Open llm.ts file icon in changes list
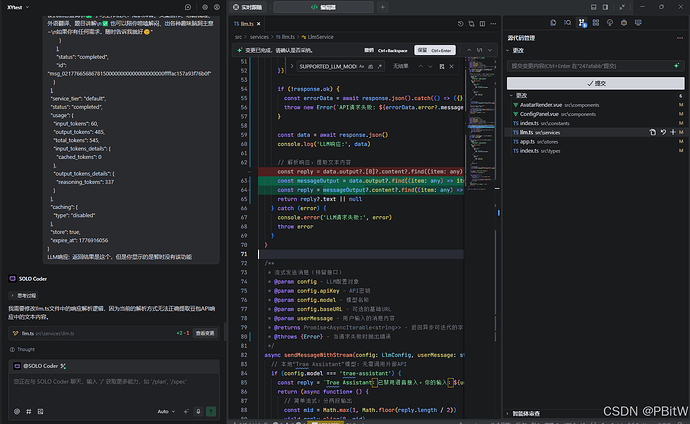The width and height of the screenshot is (690, 424). coord(651,132)
